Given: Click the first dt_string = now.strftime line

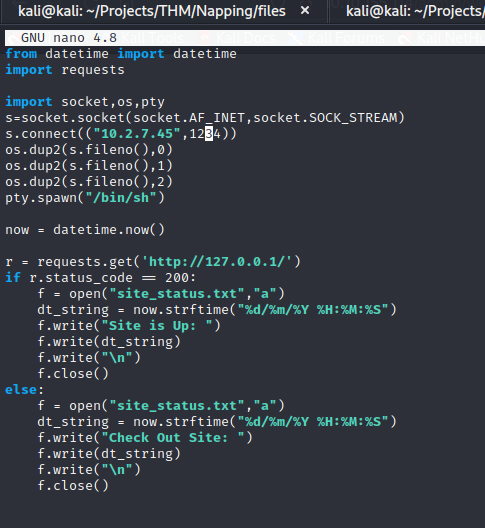Looking at the screenshot, I should tap(217, 310).
